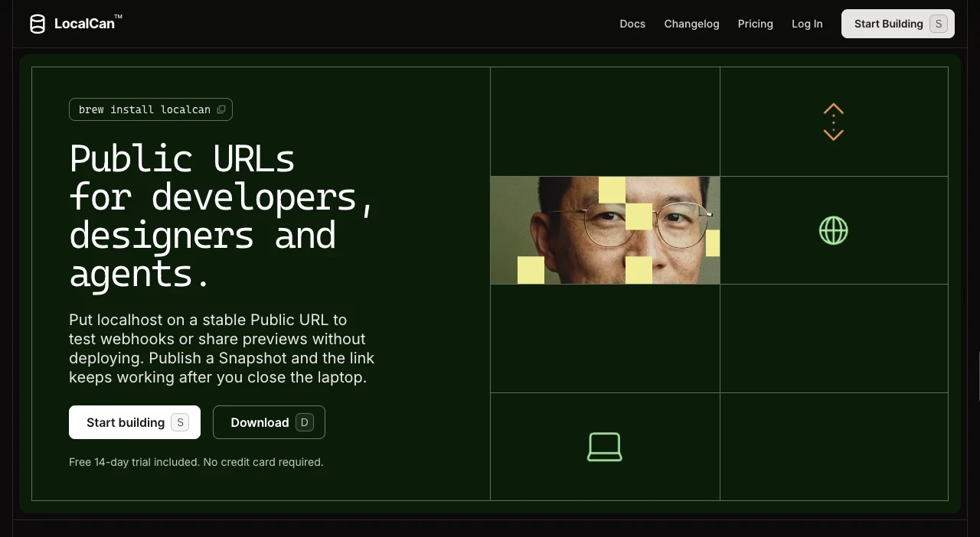The image size is (980, 537).
Task: Click the "Put localhost on a stable" paragraph
Action: point(222,348)
